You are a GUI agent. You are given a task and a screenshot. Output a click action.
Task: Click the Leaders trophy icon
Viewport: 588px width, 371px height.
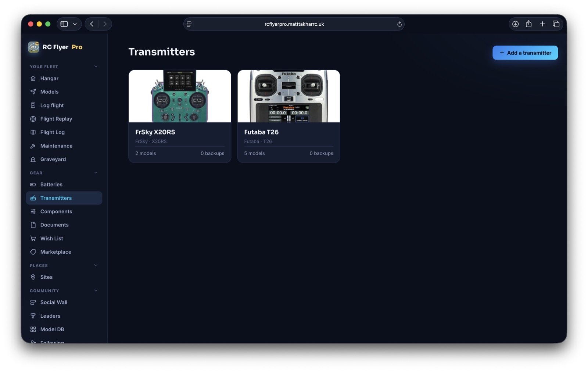pyautogui.click(x=33, y=316)
